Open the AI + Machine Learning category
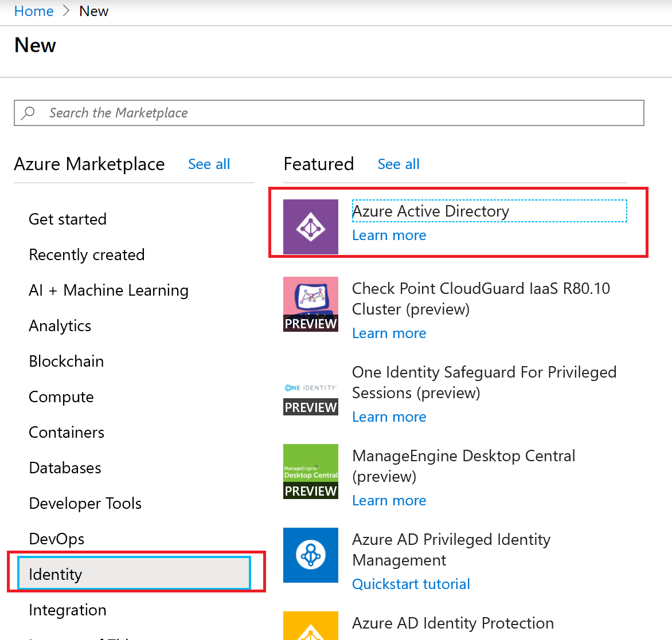The height and width of the screenshot is (640, 672). tap(108, 290)
